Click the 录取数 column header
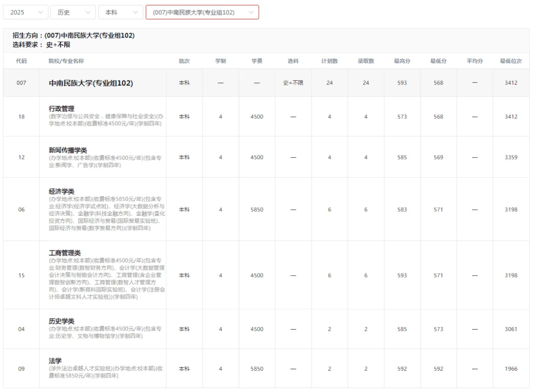 (x=366, y=61)
